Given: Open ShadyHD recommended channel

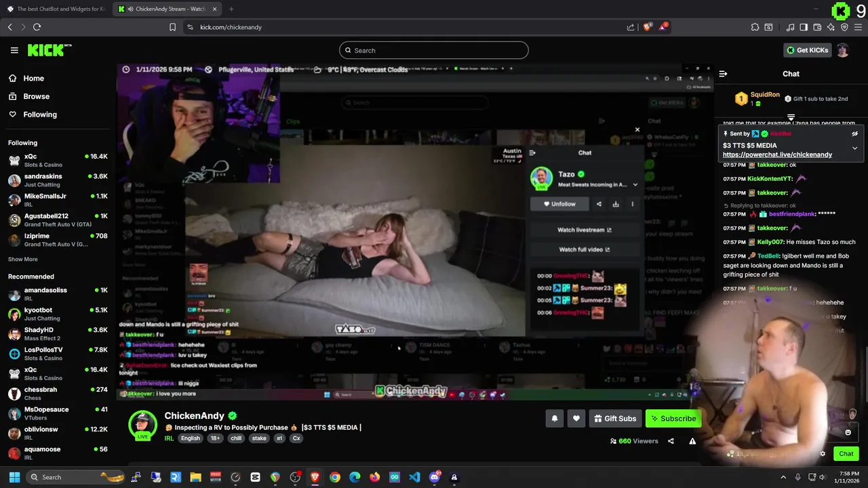Looking at the screenshot, I should [x=58, y=333].
